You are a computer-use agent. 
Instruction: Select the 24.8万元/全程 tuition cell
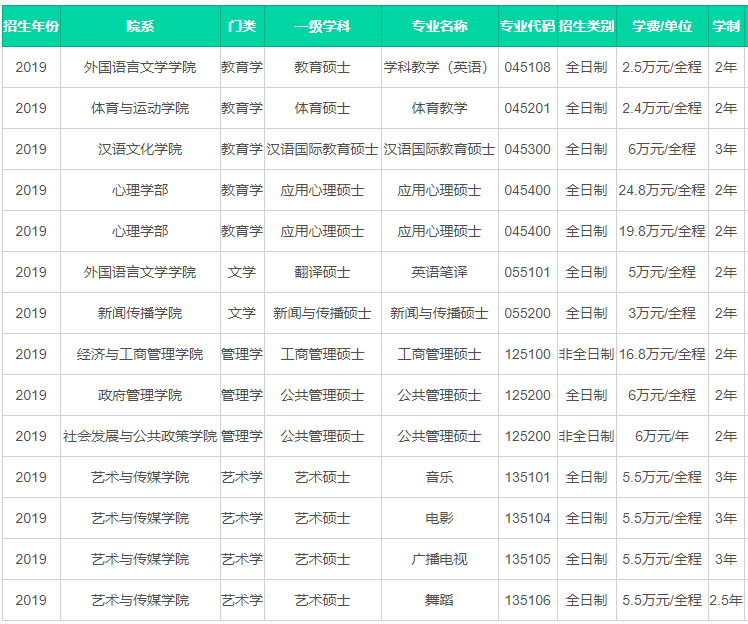pos(661,190)
